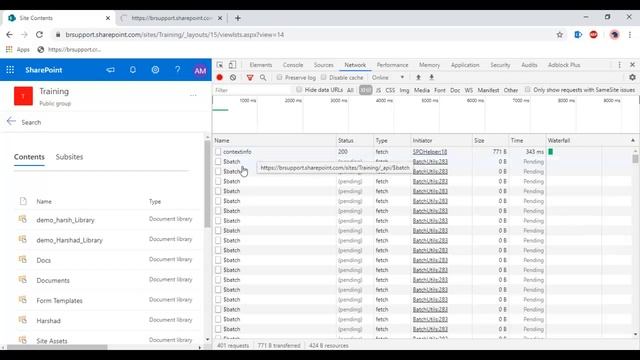Go back in the browser
The image size is (640, 360).
[9, 35]
